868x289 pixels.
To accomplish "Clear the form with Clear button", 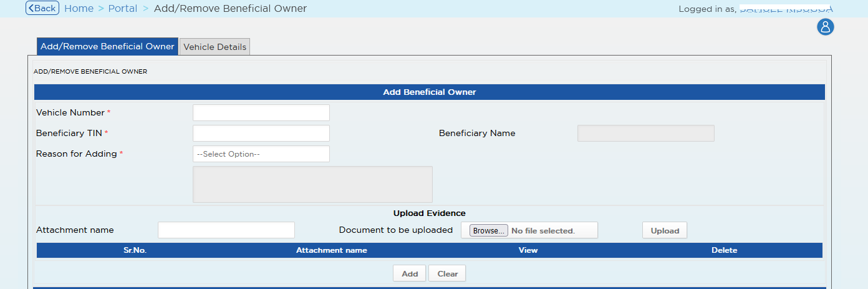I will coord(448,273).
